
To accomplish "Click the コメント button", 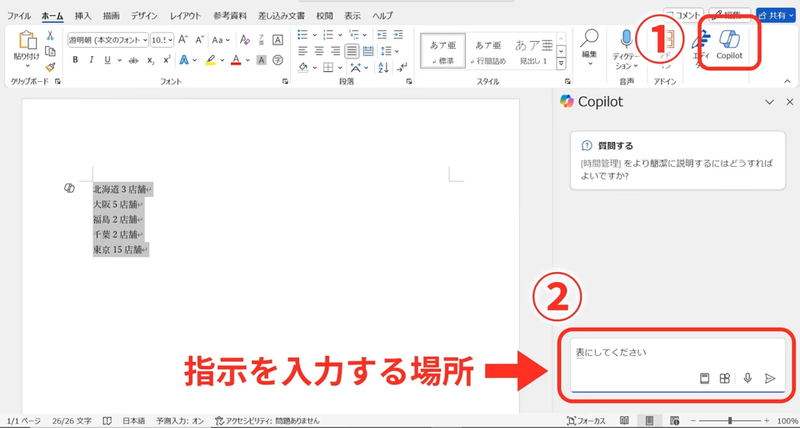I will click(x=684, y=16).
